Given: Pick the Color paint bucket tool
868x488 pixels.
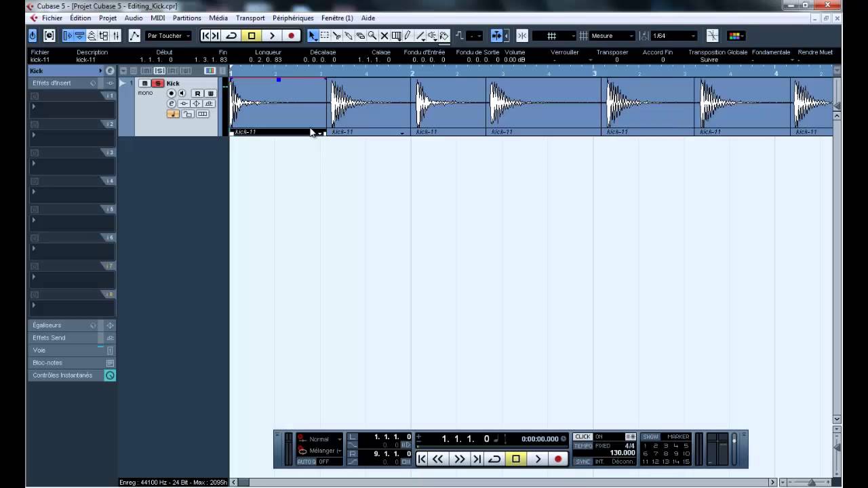Looking at the screenshot, I should [444, 36].
